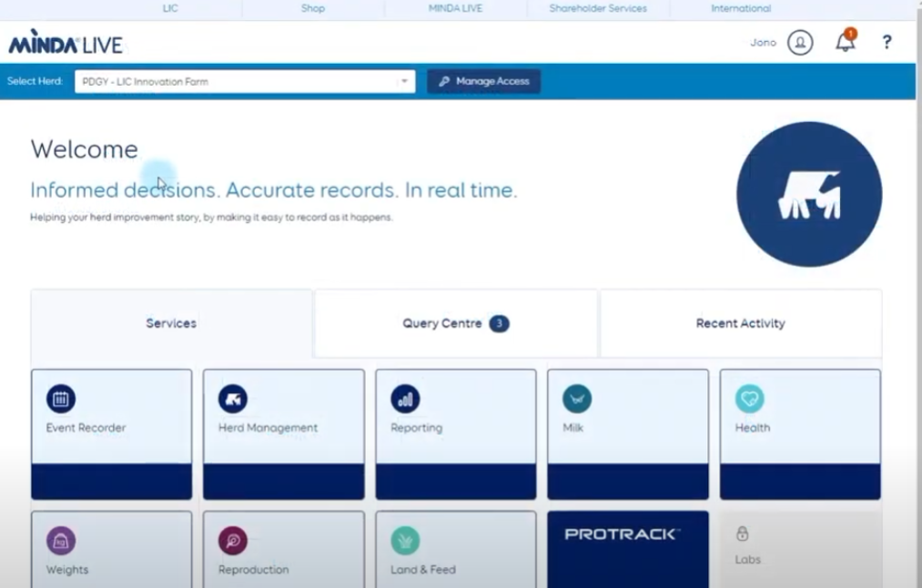Image resolution: width=922 pixels, height=588 pixels.
Task: Click the Herd Management cow icon
Action: point(233,399)
